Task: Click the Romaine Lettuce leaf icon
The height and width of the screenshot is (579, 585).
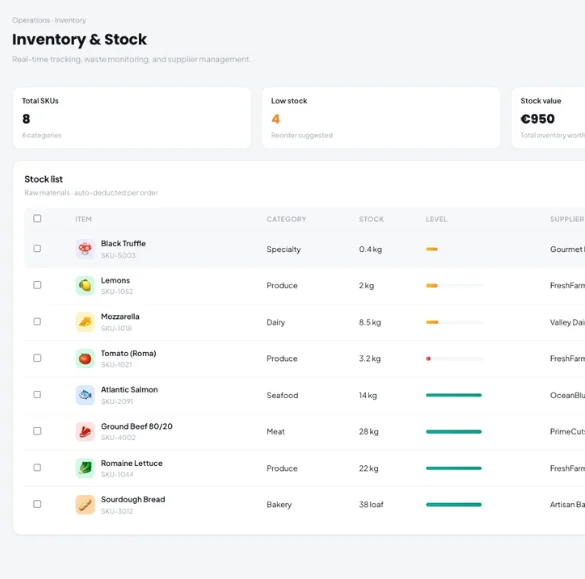Action: pos(85,468)
